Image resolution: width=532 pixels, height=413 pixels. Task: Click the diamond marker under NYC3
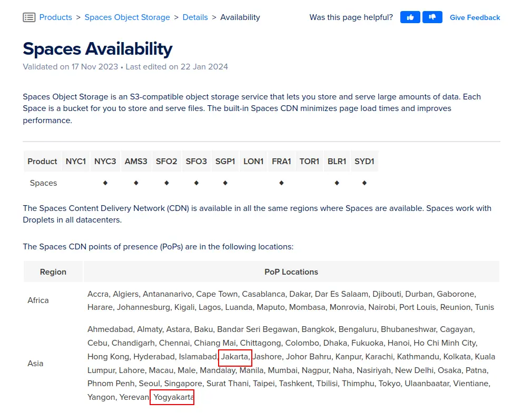click(105, 183)
